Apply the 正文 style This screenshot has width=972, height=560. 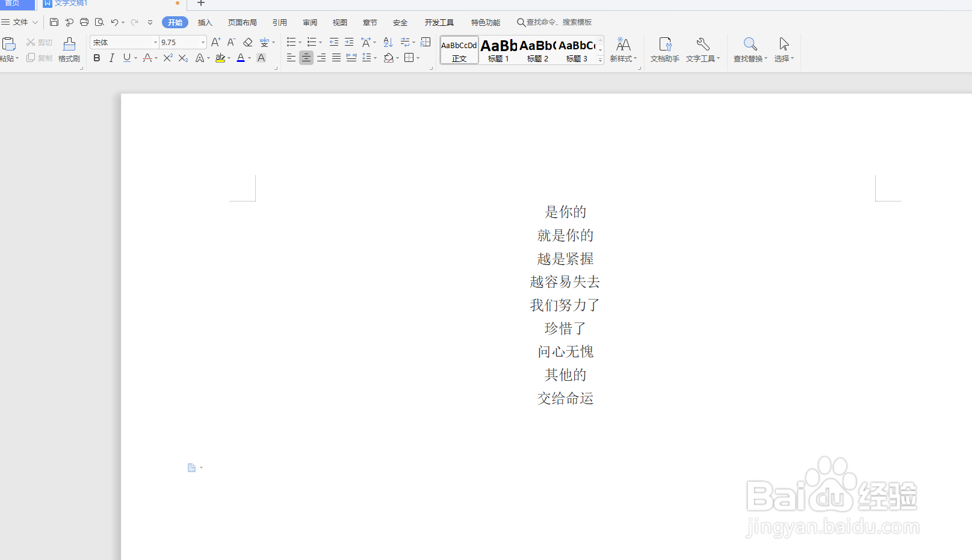click(459, 50)
